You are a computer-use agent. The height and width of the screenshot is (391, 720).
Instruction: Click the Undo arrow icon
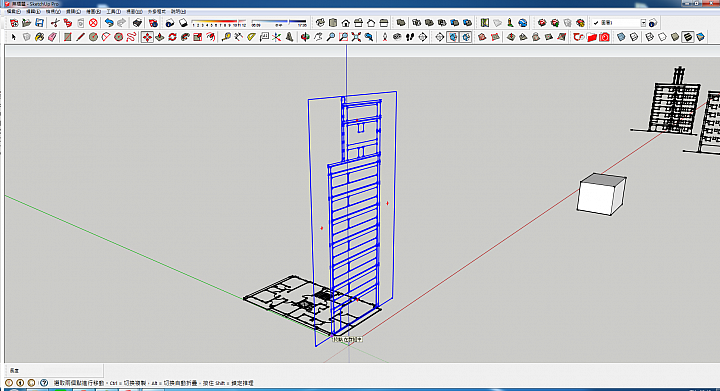(x=109, y=22)
